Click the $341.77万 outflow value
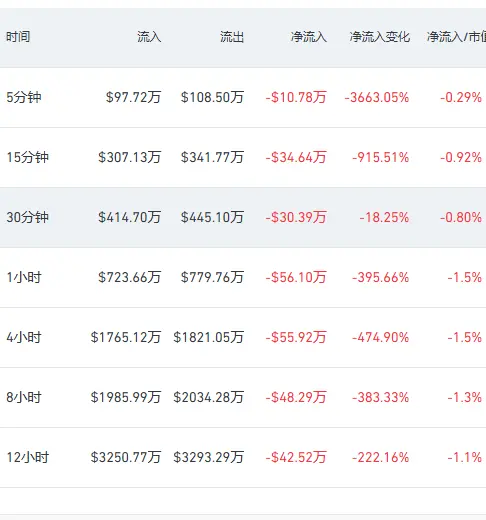 click(x=212, y=157)
